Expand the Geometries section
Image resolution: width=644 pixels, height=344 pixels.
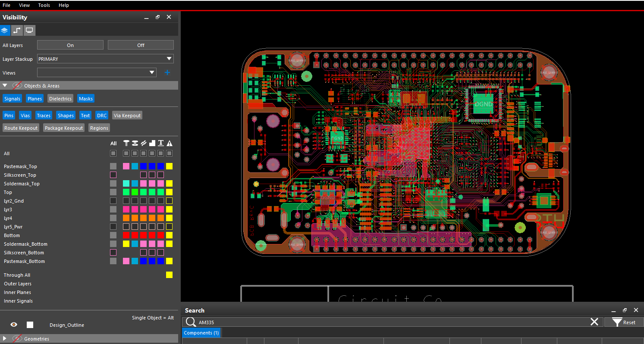pyautogui.click(x=5, y=338)
